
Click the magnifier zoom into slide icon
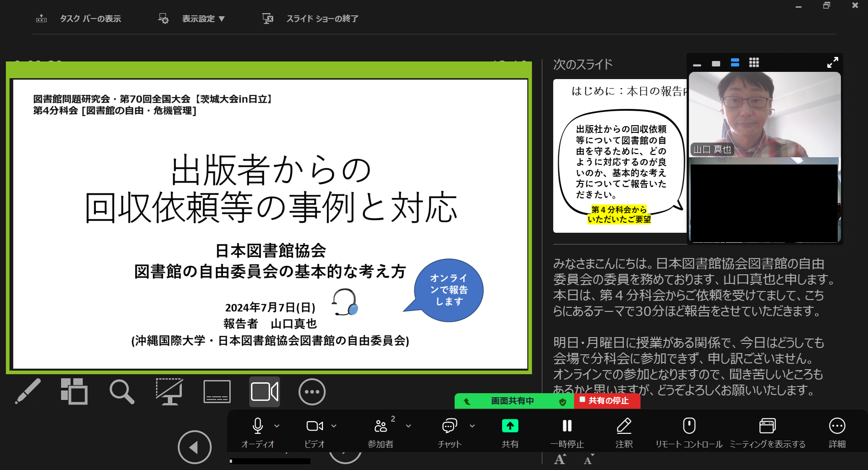(x=122, y=391)
